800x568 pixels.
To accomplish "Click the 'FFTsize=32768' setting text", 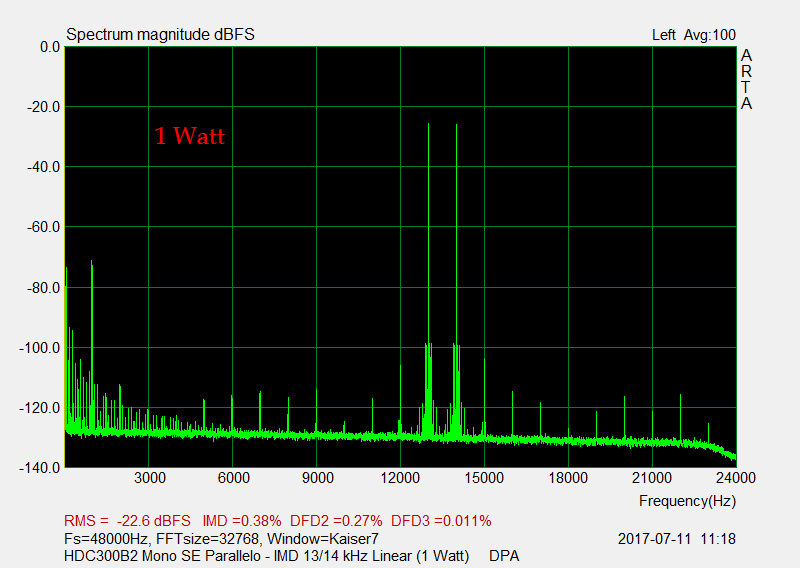I will [208, 539].
